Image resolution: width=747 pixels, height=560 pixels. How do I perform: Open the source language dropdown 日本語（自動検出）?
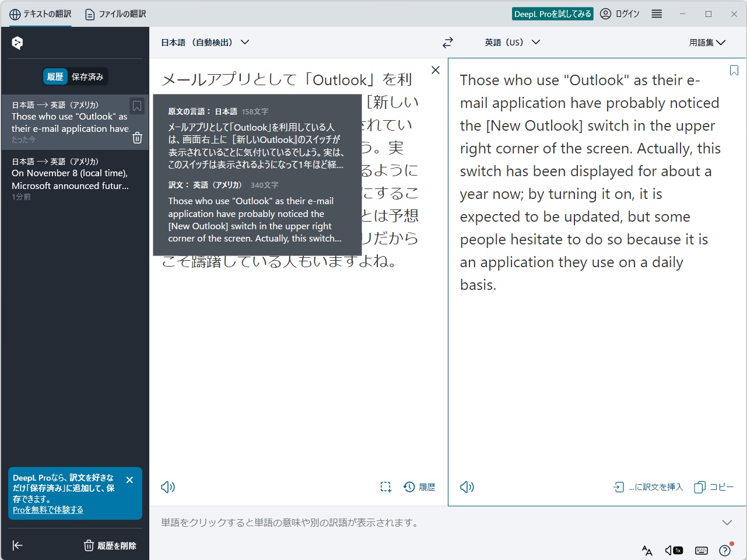(x=205, y=42)
